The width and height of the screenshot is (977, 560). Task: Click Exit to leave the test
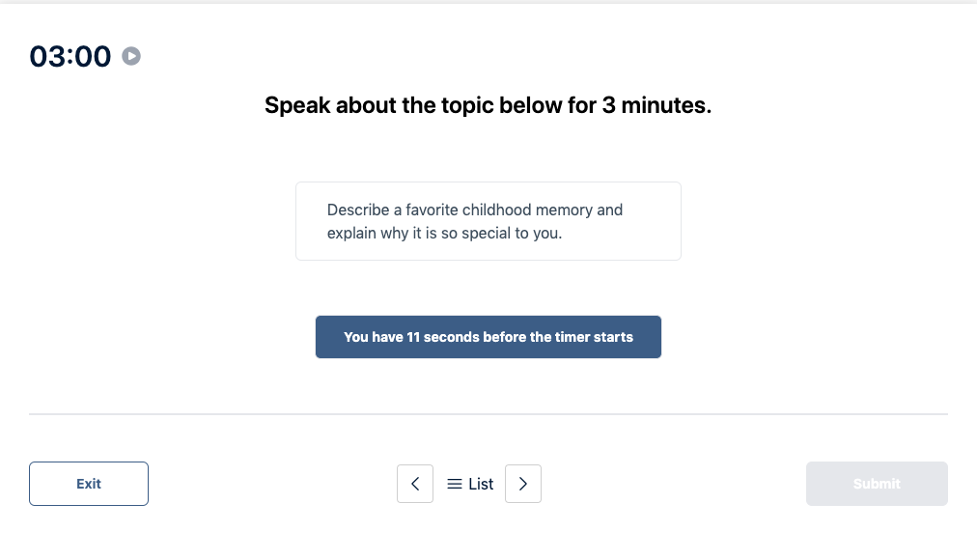click(88, 483)
